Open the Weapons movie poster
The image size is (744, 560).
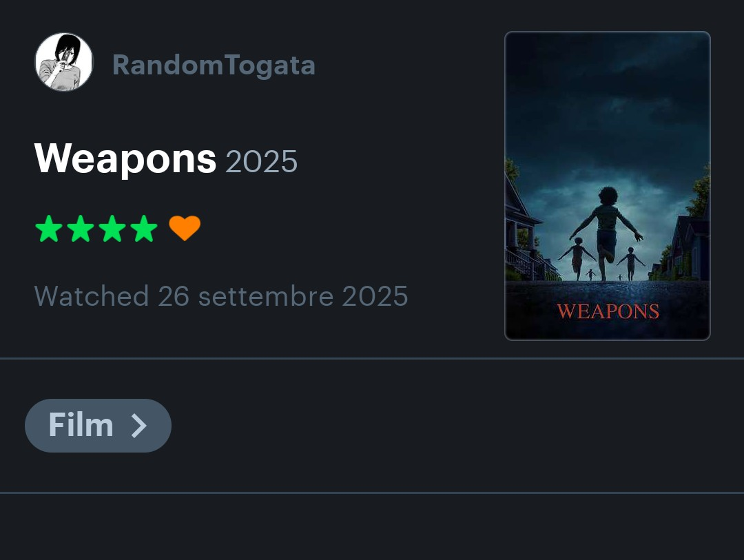click(608, 186)
